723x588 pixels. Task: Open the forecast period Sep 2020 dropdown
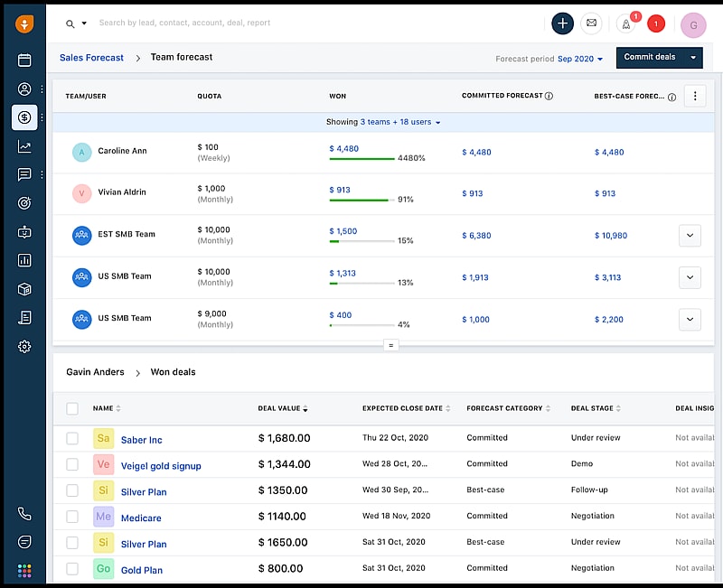580,59
